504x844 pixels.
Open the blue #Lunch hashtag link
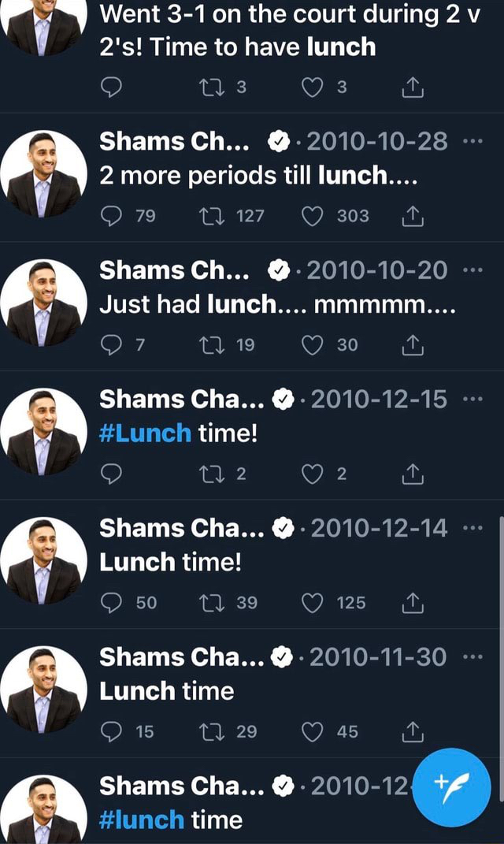146,433
